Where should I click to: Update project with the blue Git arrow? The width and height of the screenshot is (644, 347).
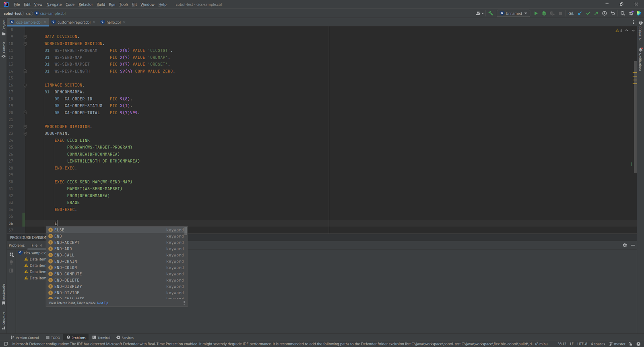580,13
